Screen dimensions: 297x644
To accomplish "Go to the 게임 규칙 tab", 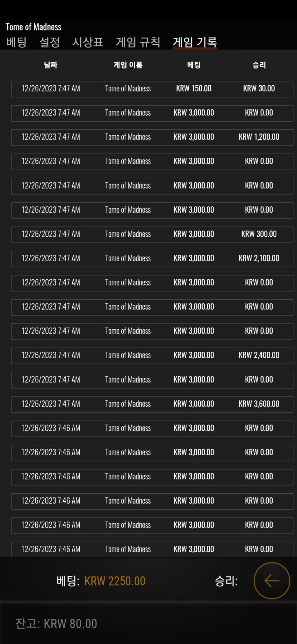I will tap(138, 42).
